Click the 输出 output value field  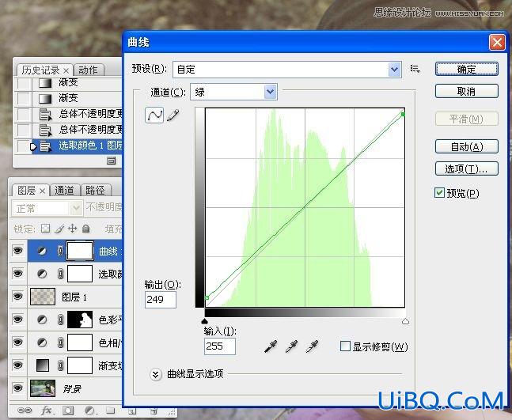click(x=161, y=299)
